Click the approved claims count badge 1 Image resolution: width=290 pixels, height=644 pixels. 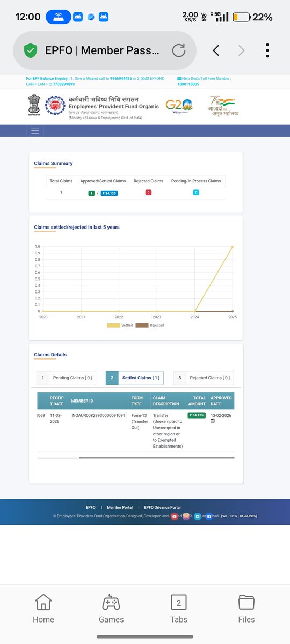pyautogui.click(x=91, y=193)
